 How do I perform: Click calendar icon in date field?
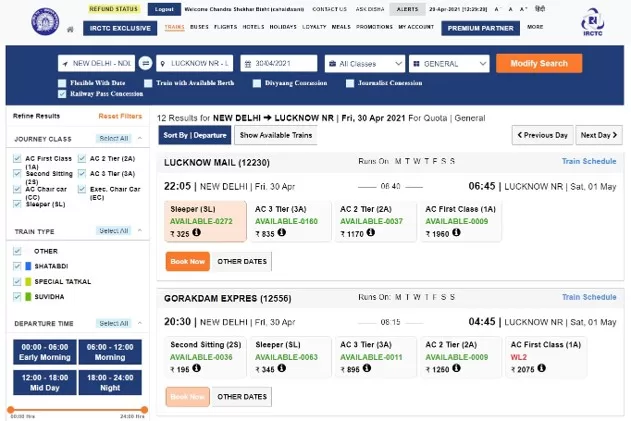[248, 64]
